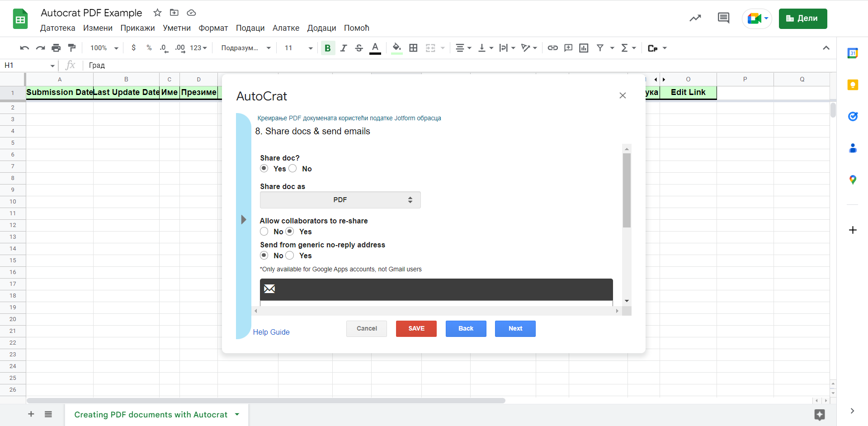Increase decimal places icon
The image size is (868, 426).
(x=180, y=48)
